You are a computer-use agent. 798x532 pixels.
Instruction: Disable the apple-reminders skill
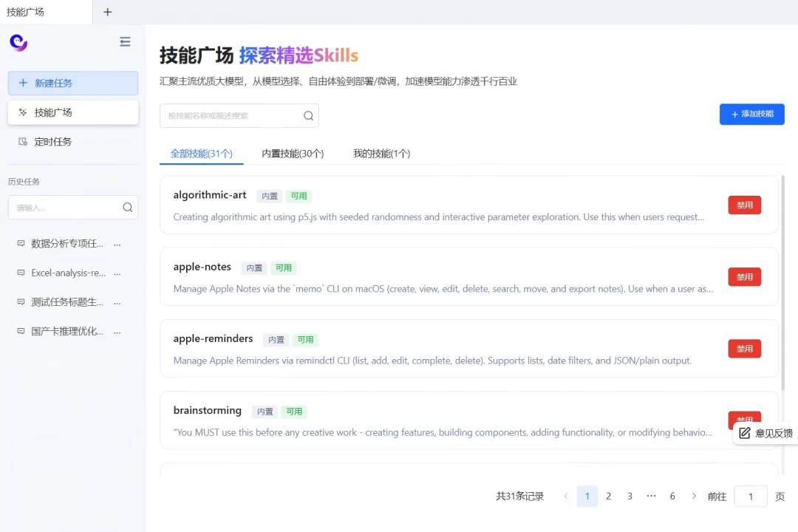pyautogui.click(x=744, y=348)
